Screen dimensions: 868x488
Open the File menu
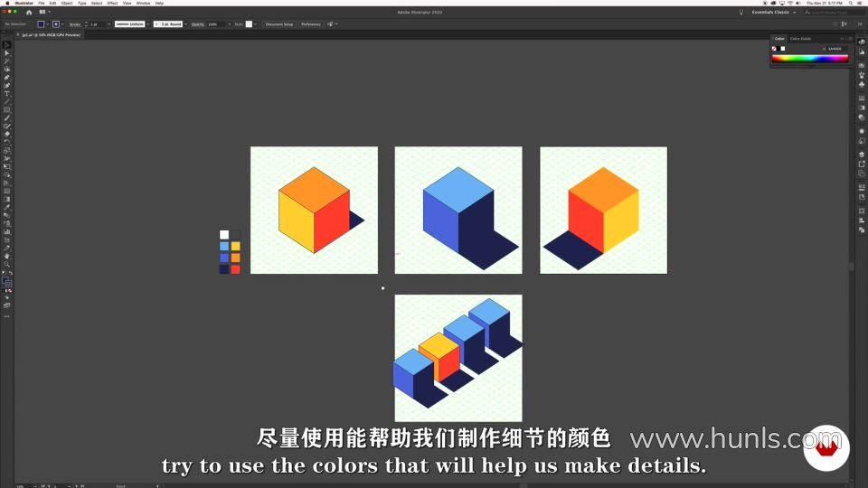point(41,3)
